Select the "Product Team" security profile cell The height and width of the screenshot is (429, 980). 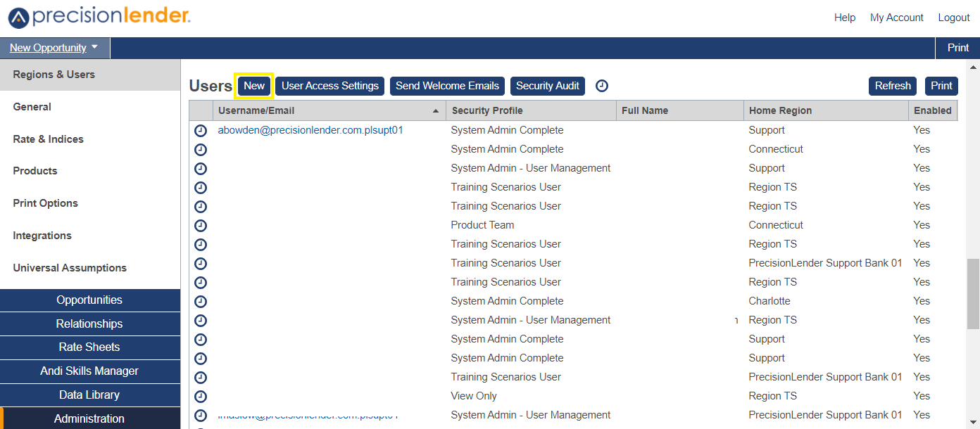pos(482,225)
